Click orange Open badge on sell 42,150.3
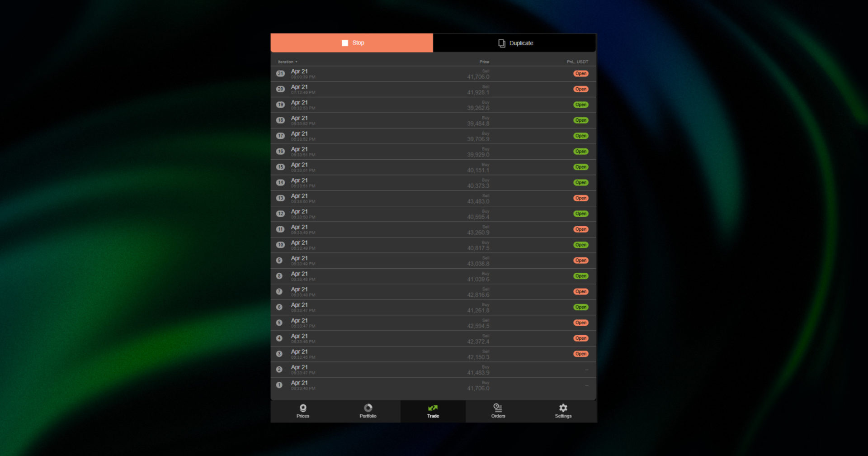Viewport: 868px width, 456px height. click(x=581, y=354)
